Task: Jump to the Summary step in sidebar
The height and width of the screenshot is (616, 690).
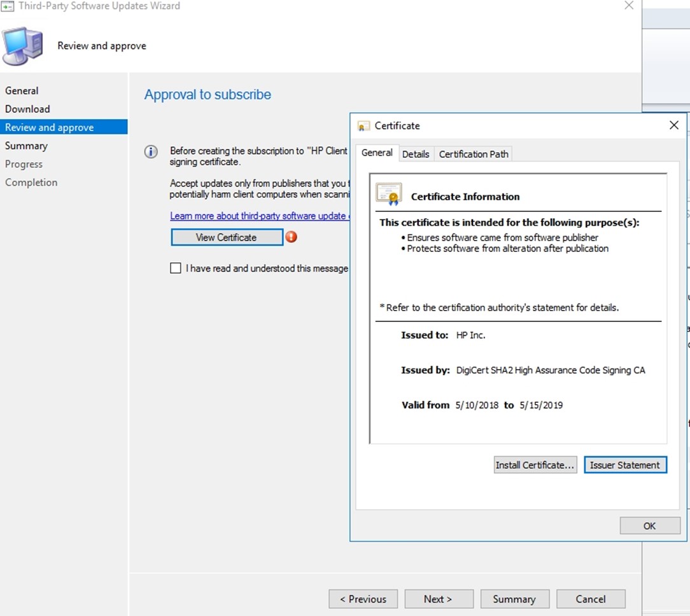Action: (x=26, y=146)
